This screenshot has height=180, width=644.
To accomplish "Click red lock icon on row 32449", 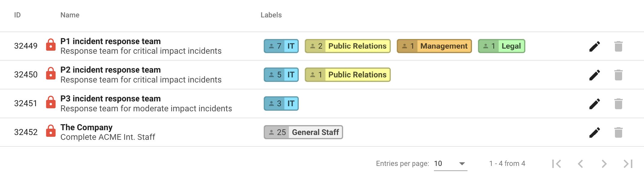I will [51, 45].
